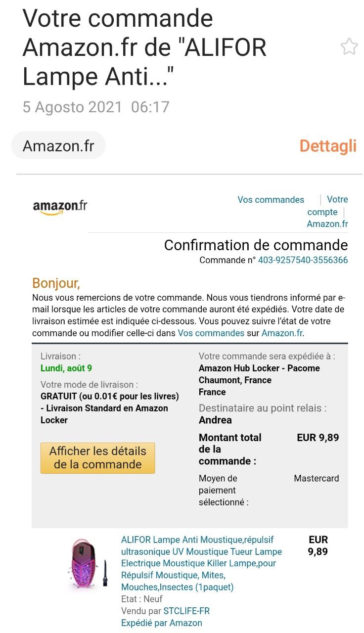This screenshot has width=364, height=633.
Task: Tap the email subject title
Action: [x=145, y=47]
